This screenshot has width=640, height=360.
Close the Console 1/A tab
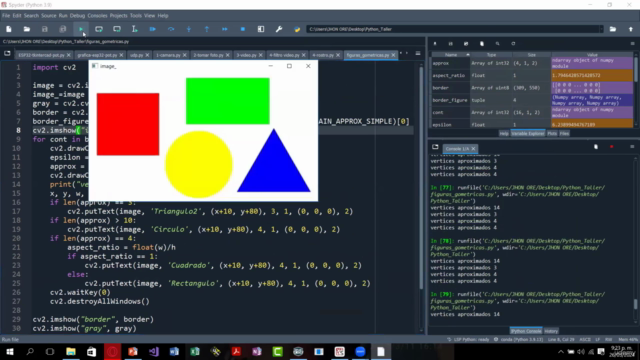(473, 149)
